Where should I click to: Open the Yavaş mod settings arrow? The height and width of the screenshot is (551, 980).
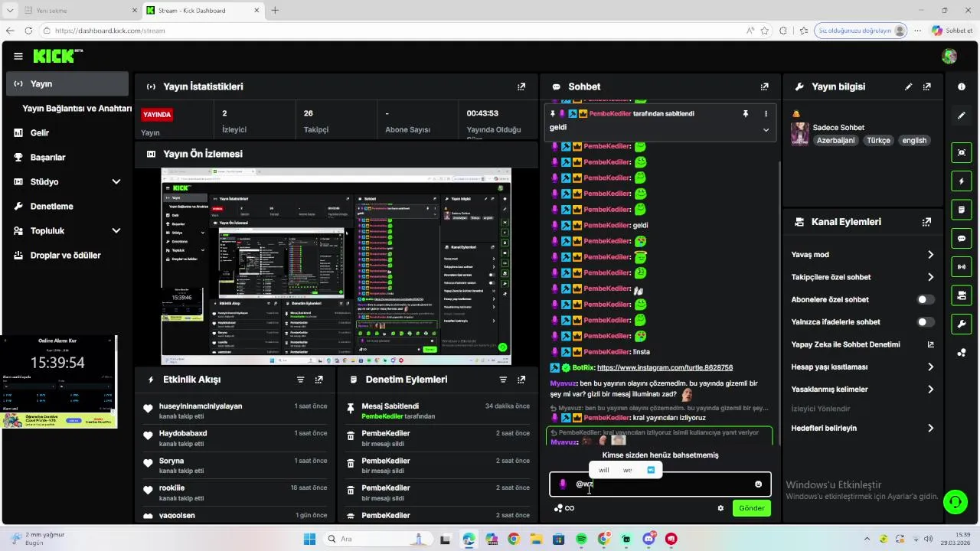pyautogui.click(x=930, y=255)
